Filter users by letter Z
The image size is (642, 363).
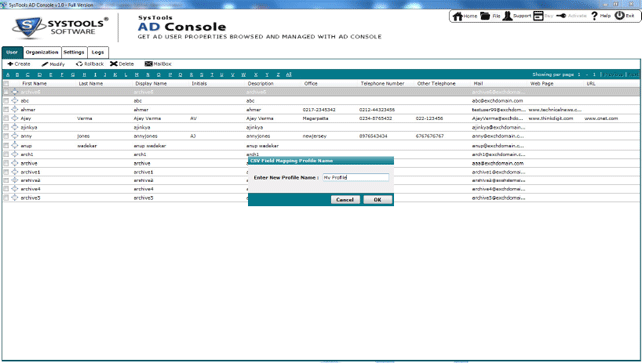[x=278, y=74]
